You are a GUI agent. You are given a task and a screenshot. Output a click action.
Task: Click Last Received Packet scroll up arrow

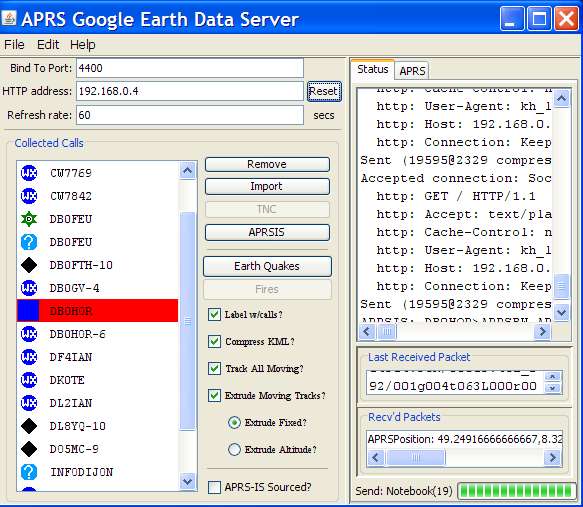[553, 377]
